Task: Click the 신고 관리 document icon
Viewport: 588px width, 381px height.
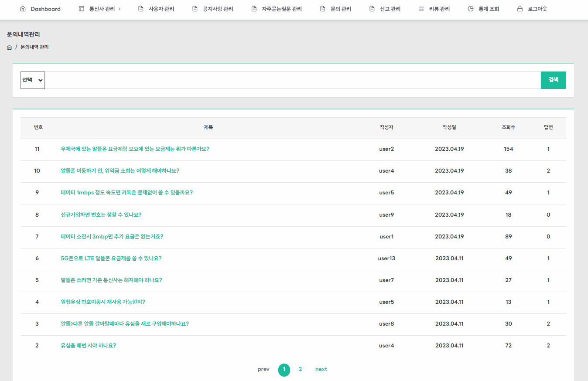Action: point(371,8)
